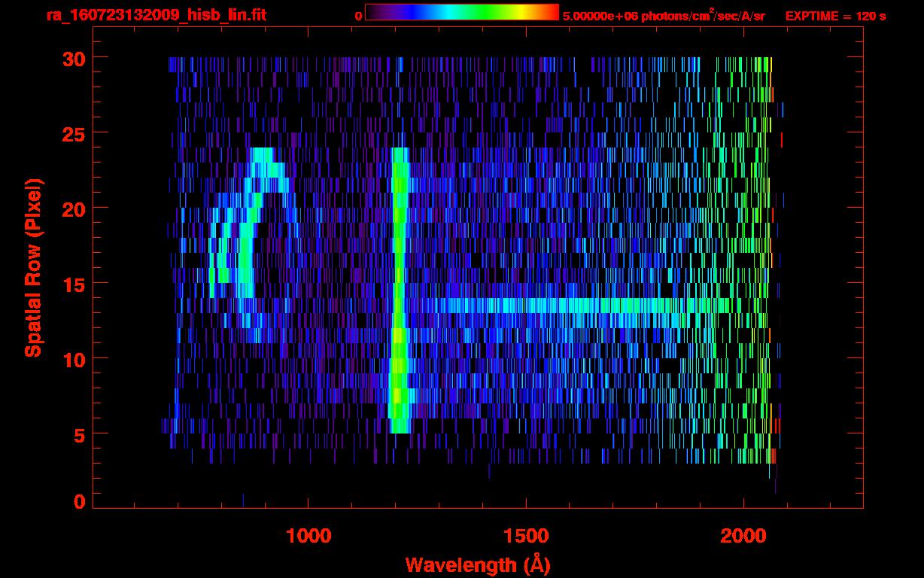Click the 1500 wavelength tick label
The width and height of the screenshot is (924, 578).
(526, 536)
